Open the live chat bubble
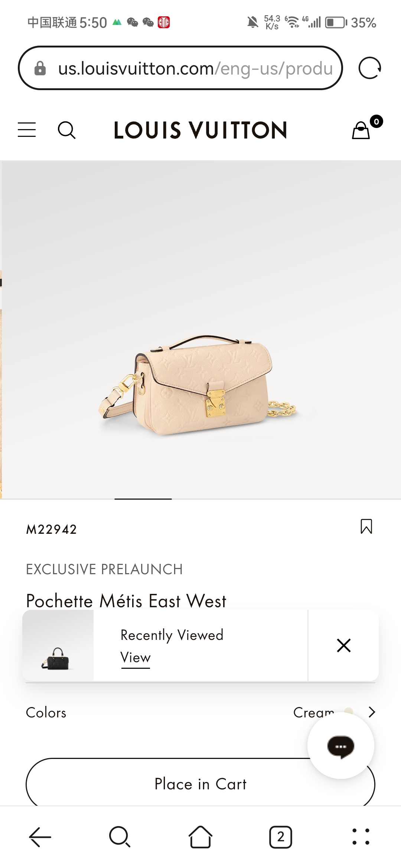 (x=341, y=746)
